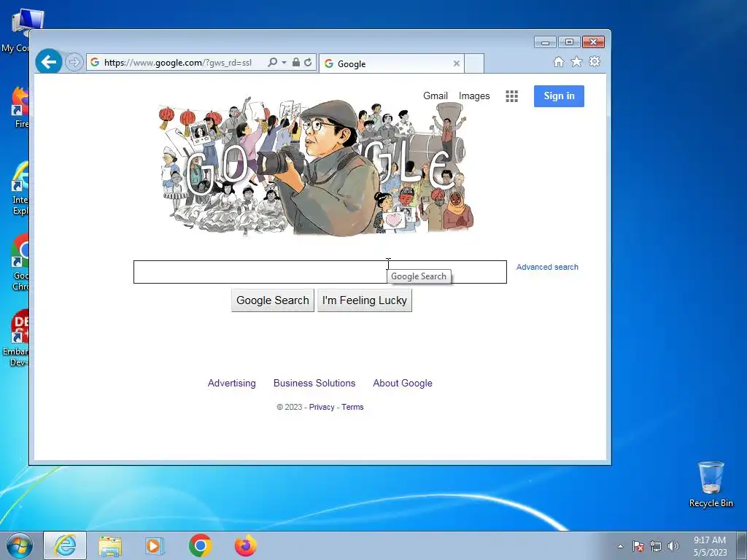Open the Tools gear menu
Image resolution: width=747 pixels, height=560 pixels.
click(595, 61)
